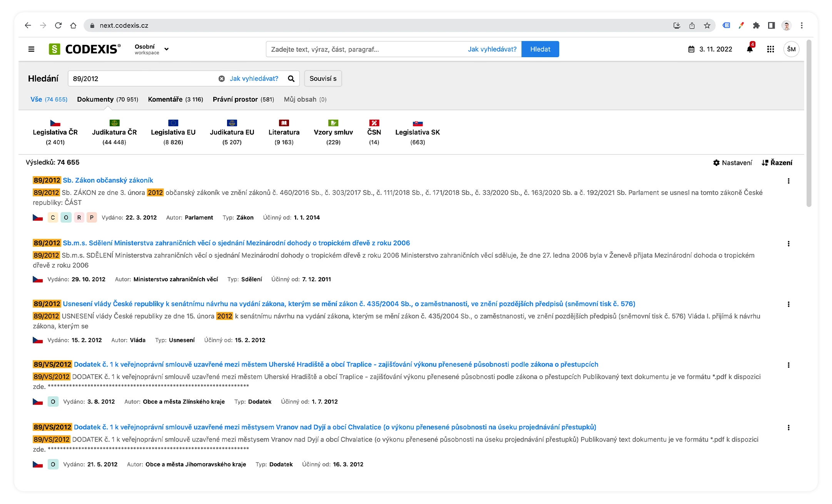This screenshot has height=504, width=832.
Task: Open the hamburger main menu
Action: pos(32,49)
